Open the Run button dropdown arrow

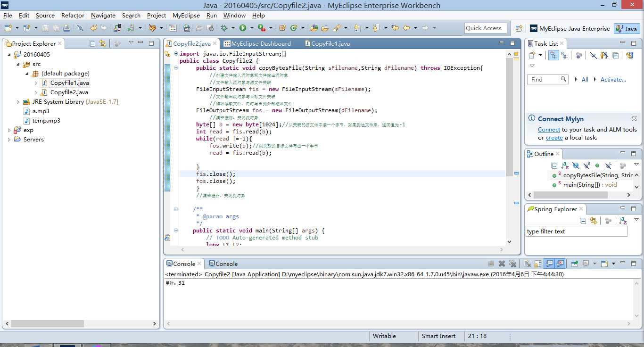(x=252, y=28)
